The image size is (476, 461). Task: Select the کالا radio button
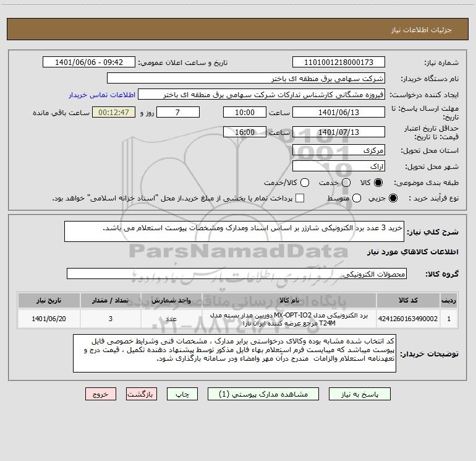point(378,183)
